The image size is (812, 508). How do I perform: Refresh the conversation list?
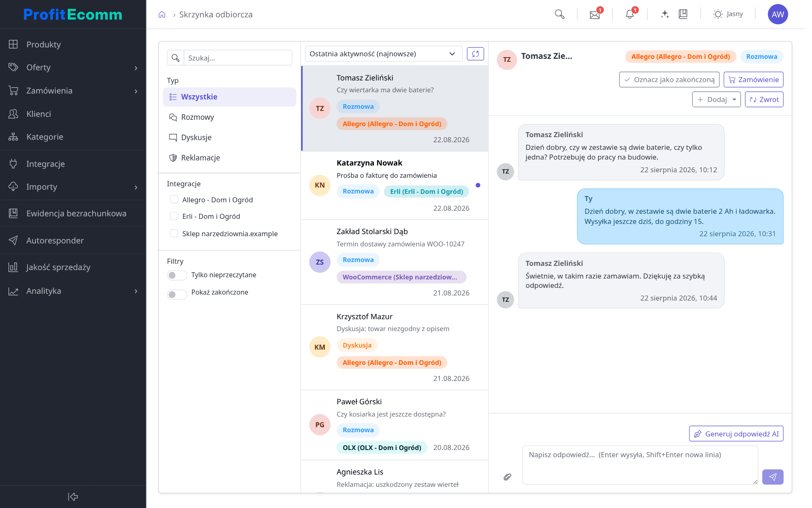[x=475, y=54]
